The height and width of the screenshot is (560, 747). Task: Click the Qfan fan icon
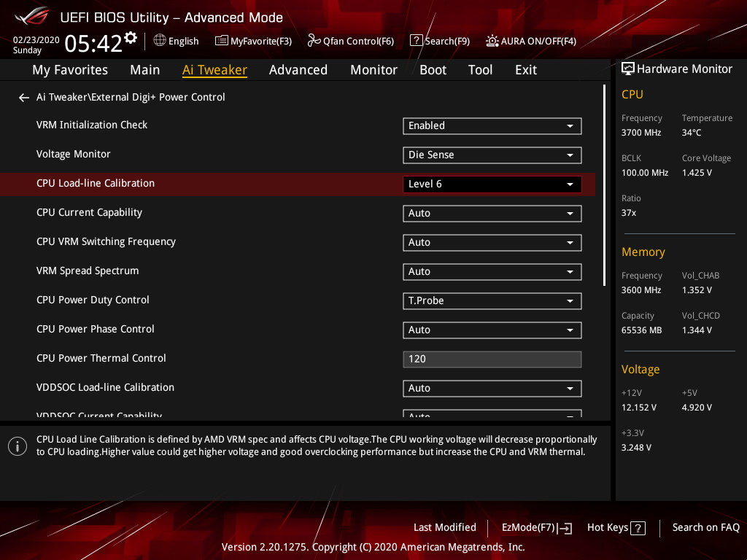tap(314, 41)
